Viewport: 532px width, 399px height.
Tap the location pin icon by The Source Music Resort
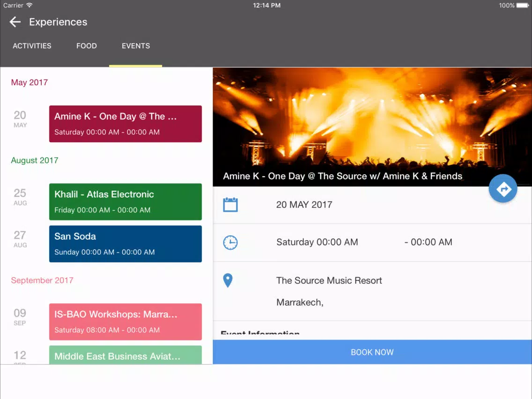228,281
